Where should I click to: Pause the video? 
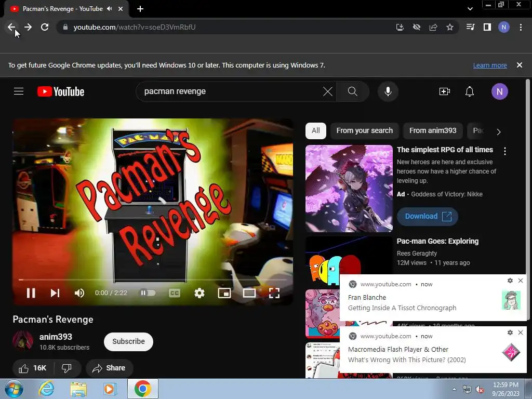point(31,293)
